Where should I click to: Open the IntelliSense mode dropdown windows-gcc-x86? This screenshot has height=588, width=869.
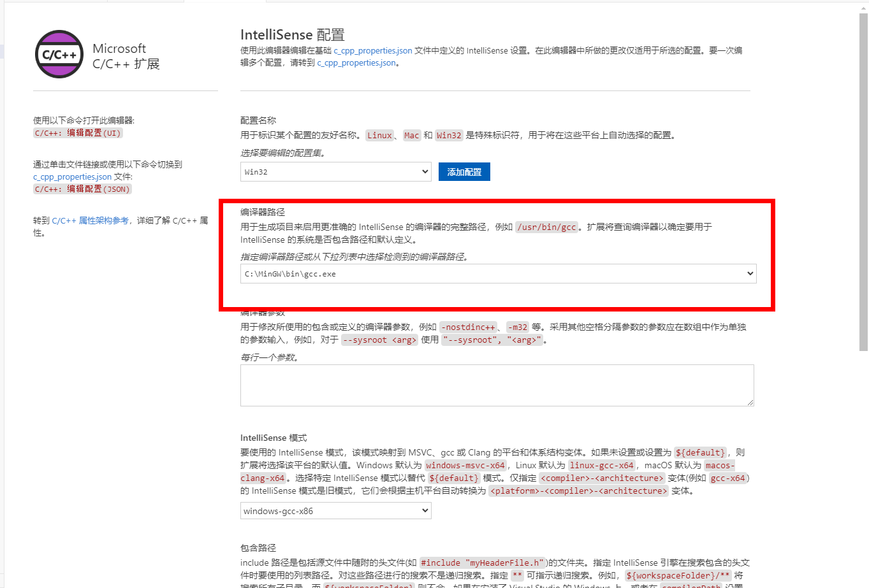[336, 511]
